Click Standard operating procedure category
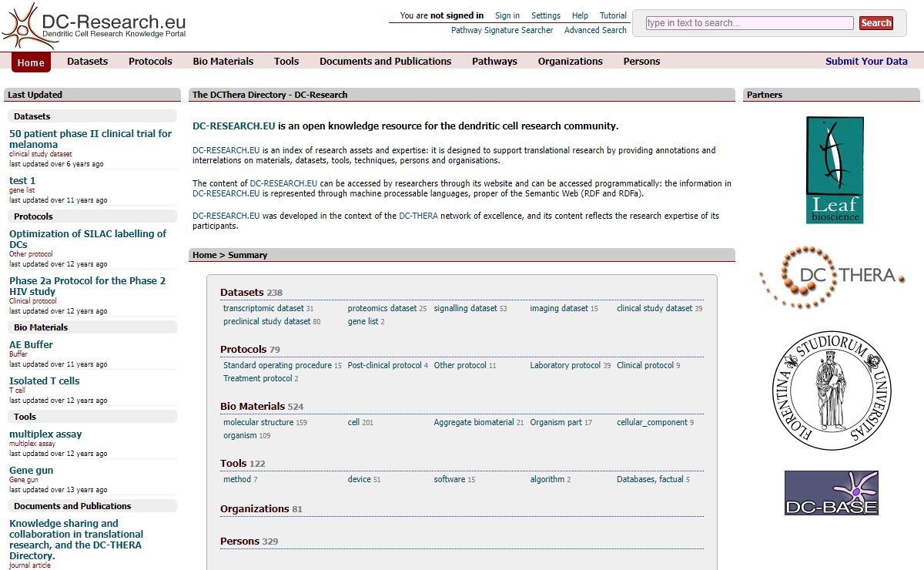Viewport: 924px width, 570px height. click(277, 365)
